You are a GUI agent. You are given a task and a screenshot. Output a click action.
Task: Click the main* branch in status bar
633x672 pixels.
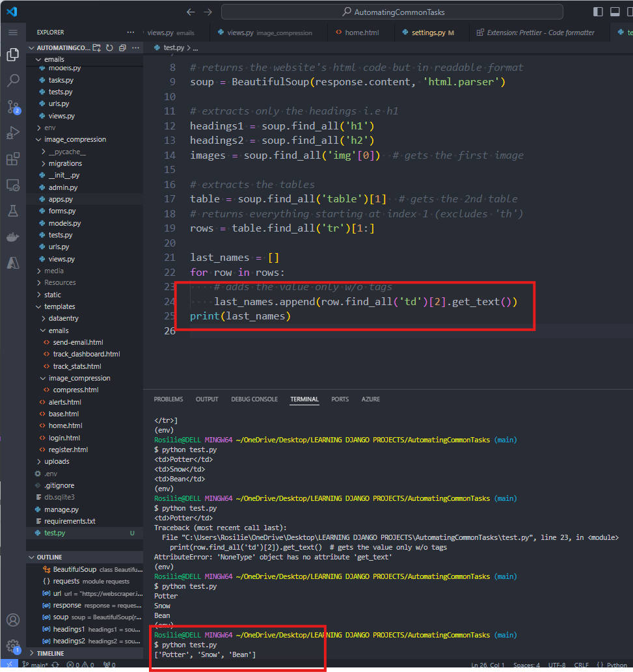[35, 665]
